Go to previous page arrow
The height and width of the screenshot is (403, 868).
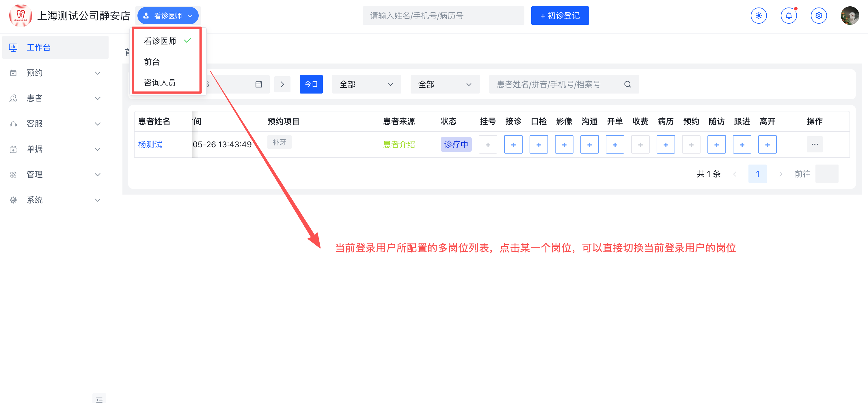(734, 174)
